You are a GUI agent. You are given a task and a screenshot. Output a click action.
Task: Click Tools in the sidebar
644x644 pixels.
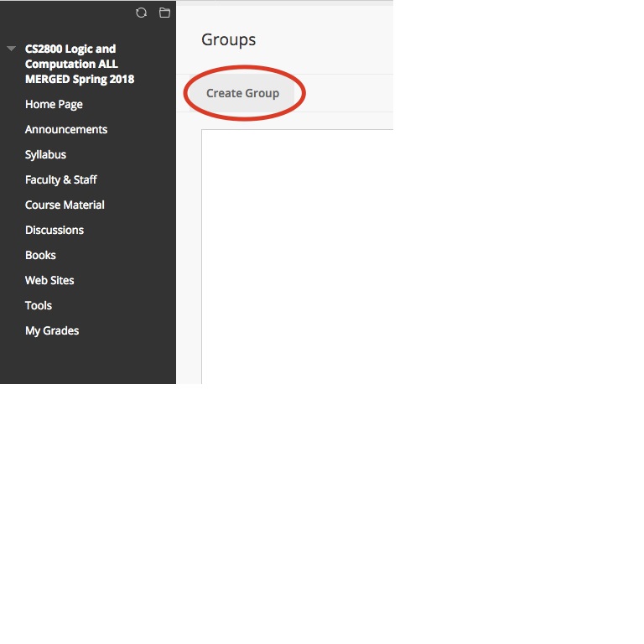pyautogui.click(x=39, y=305)
